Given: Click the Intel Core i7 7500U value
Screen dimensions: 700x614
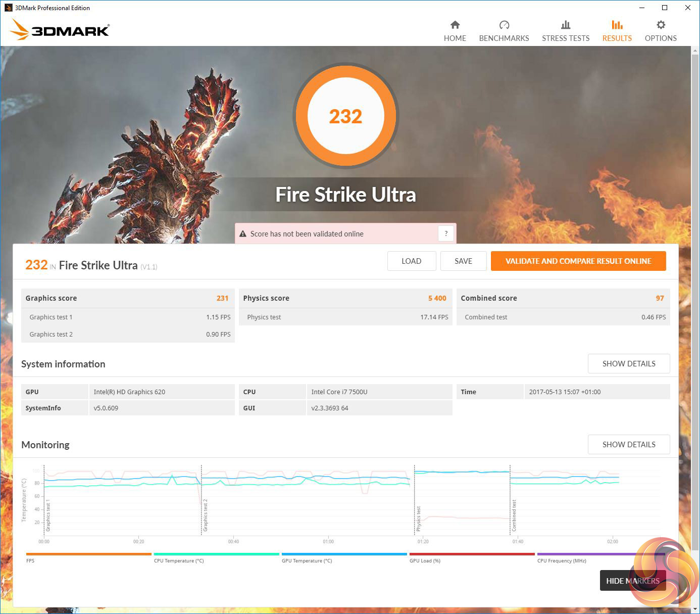Looking at the screenshot, I should click(339, 392).
